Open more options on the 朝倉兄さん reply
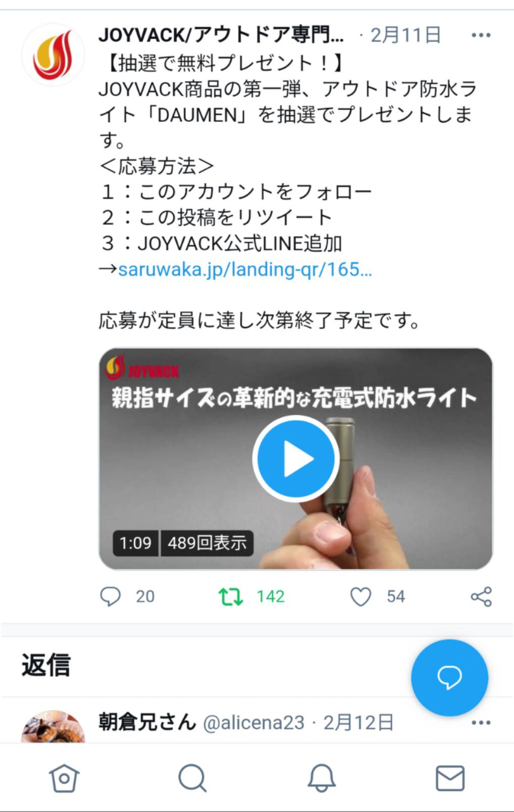The width and height of the screenshot is (514, 812). coord(481,723)
